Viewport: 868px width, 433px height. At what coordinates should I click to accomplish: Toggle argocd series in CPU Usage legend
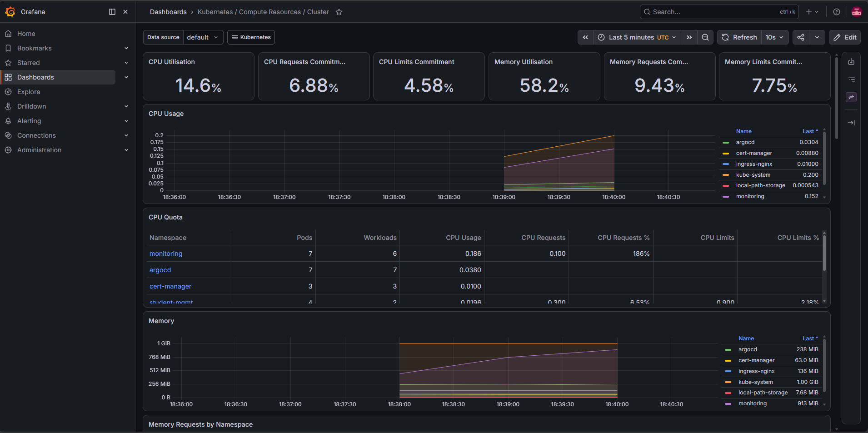click(745, 142)
